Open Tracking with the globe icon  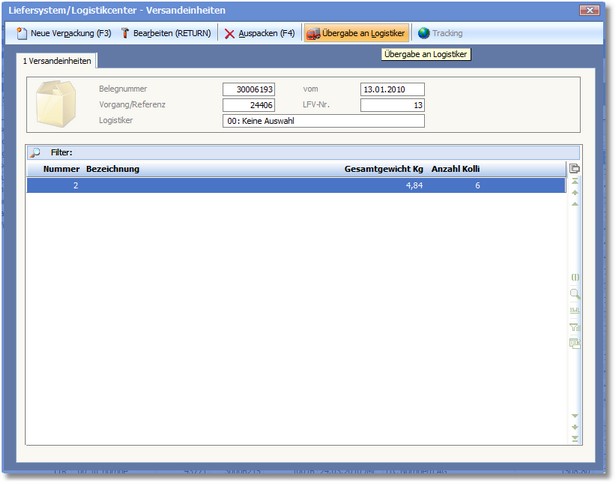(x=440, y=33)
